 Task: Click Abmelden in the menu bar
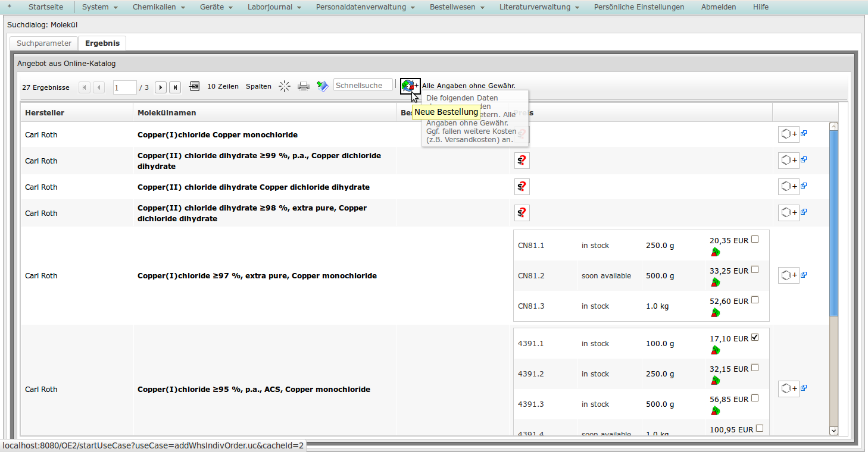point(719,7)
